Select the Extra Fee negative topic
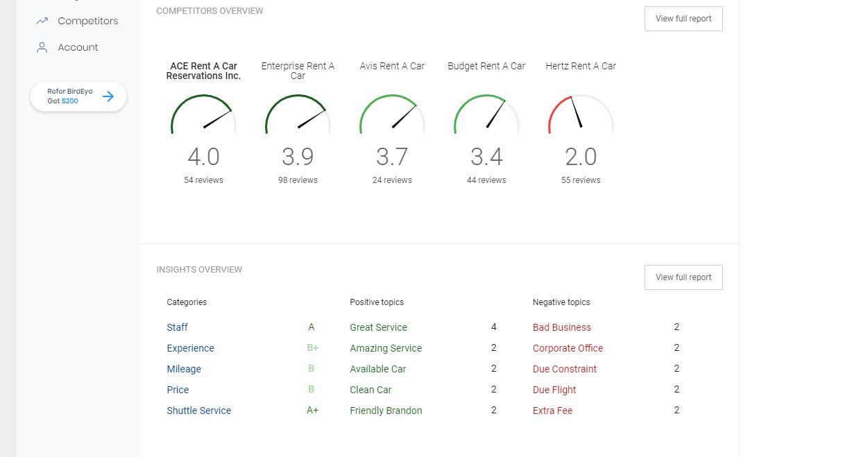 [552, 411]
